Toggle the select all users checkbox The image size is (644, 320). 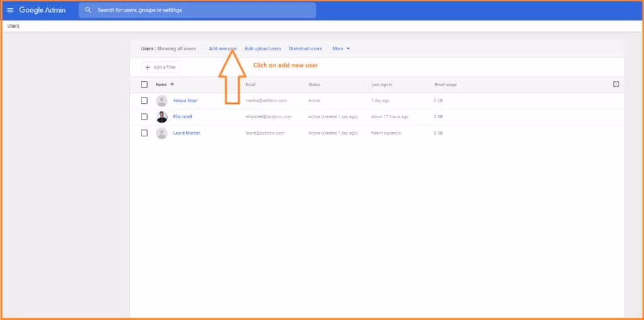click(144, 84)
